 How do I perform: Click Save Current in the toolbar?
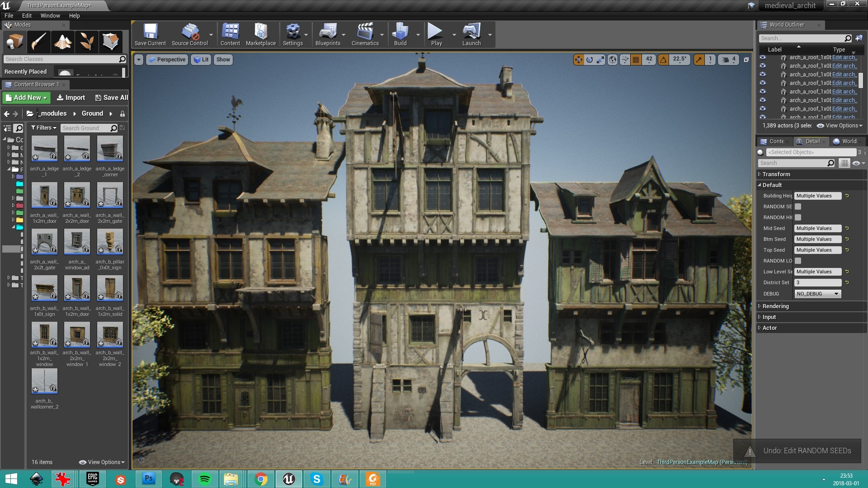150,35
